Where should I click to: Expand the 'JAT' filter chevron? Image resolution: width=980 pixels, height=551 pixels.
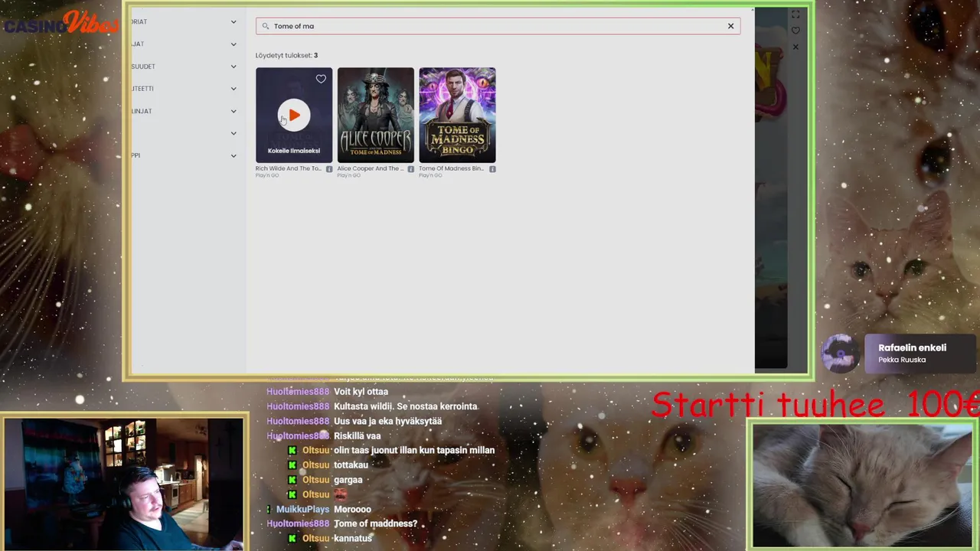tap(234, 44)
